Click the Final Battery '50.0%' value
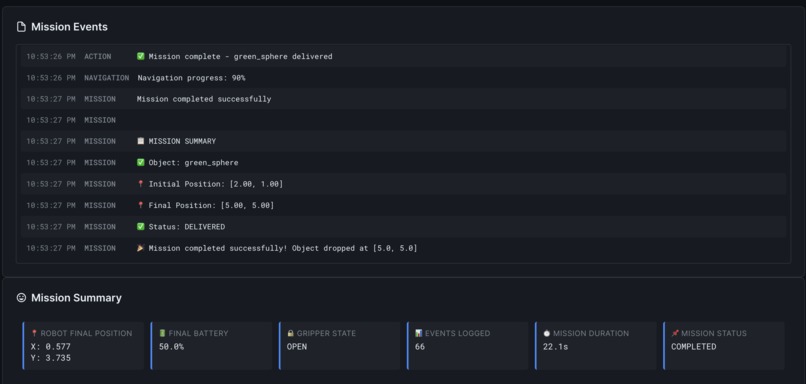This screenshot has height=384, width=806. pos(171,347)
